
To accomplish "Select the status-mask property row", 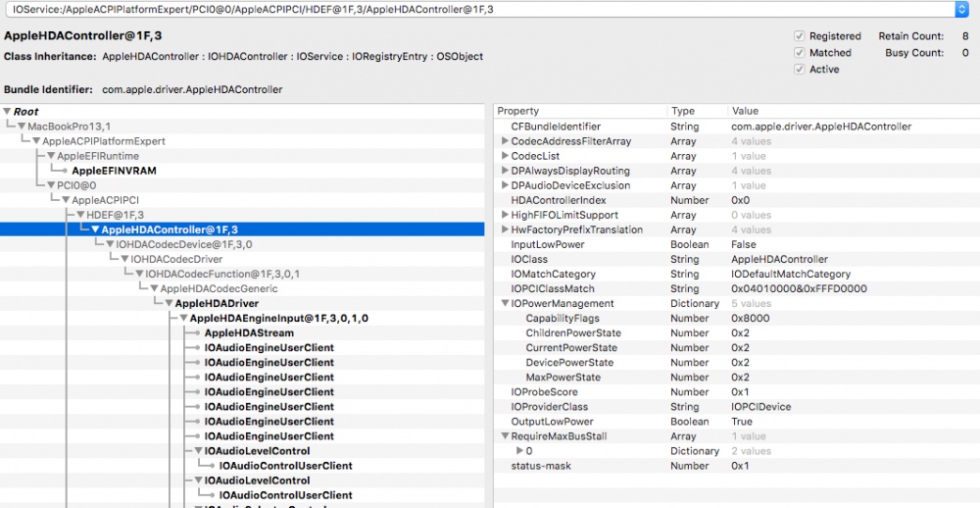I will pyautogui.click(x=736, y=466).
